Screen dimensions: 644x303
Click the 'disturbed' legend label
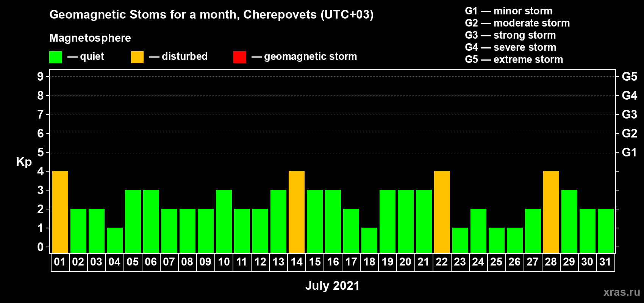click(x=184, y=56)
